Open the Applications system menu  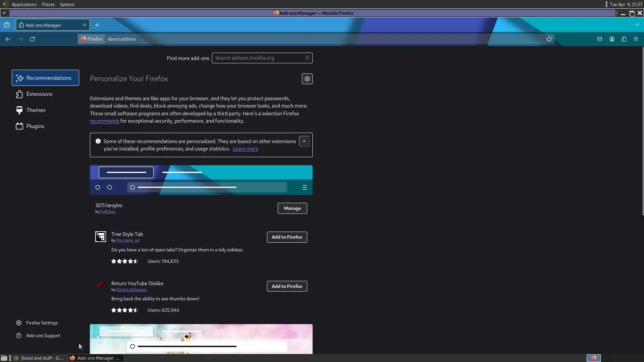click(23, 4)
